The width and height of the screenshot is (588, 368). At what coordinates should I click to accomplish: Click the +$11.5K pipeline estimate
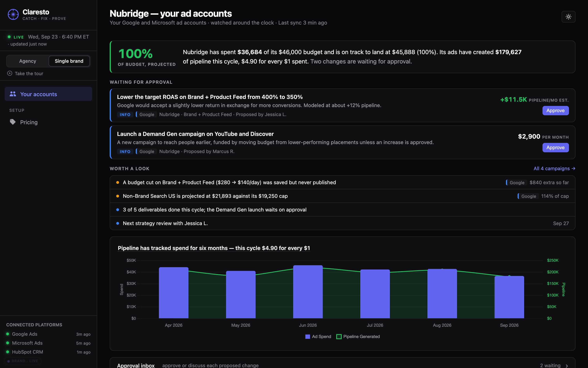(x=513, y=99)
